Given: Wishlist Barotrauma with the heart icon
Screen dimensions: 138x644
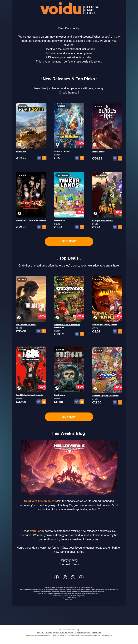Looking at the screenshot, I should (77, 402).
